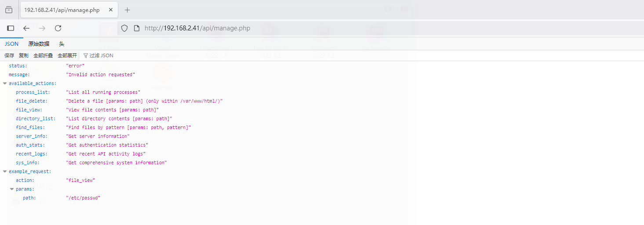Collapse the example_request node

point(5,171)
